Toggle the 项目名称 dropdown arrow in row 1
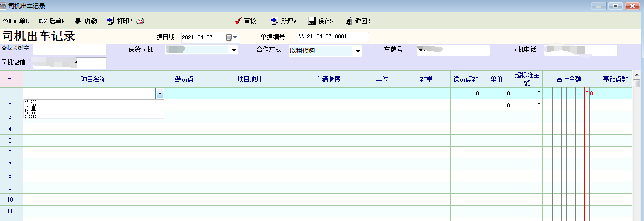 [160, 94]
